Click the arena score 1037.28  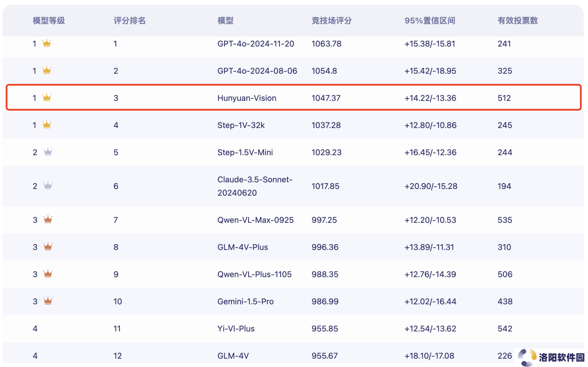point(326,125)
